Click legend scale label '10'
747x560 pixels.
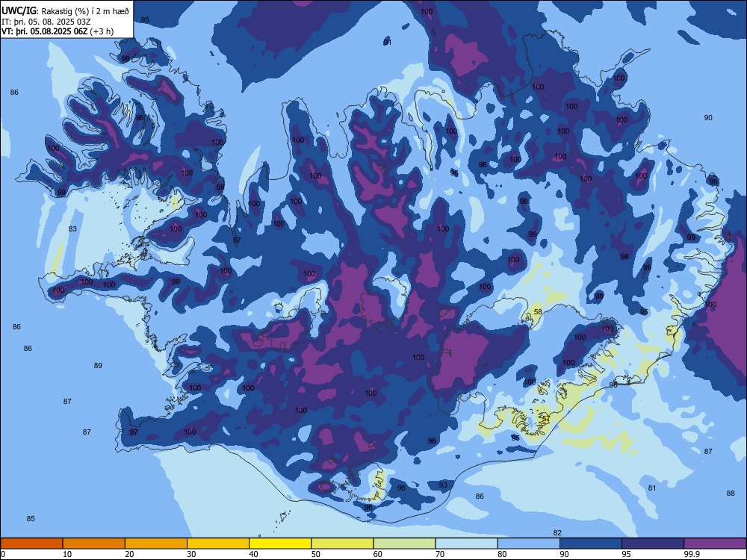click(67, 554)
